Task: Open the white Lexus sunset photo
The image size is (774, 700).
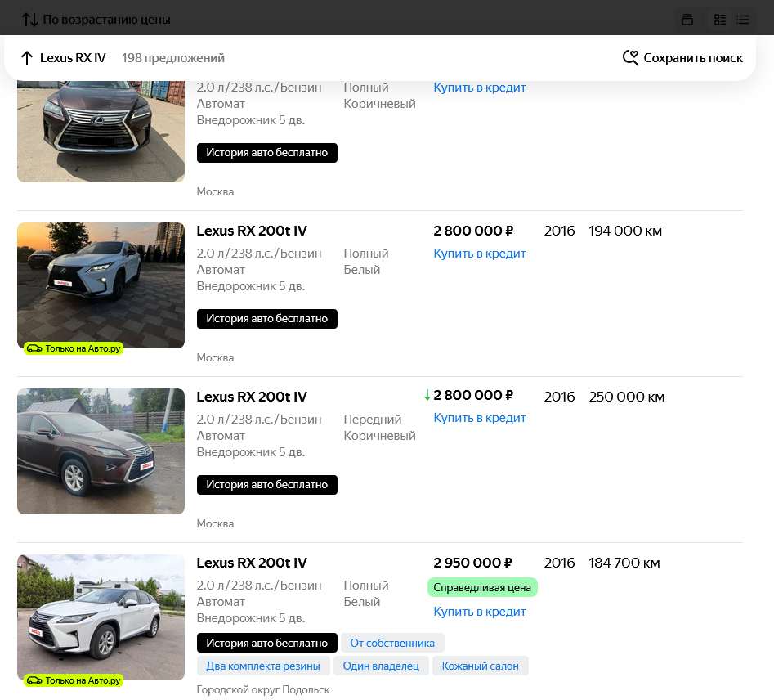Action: tap(101, 285)
